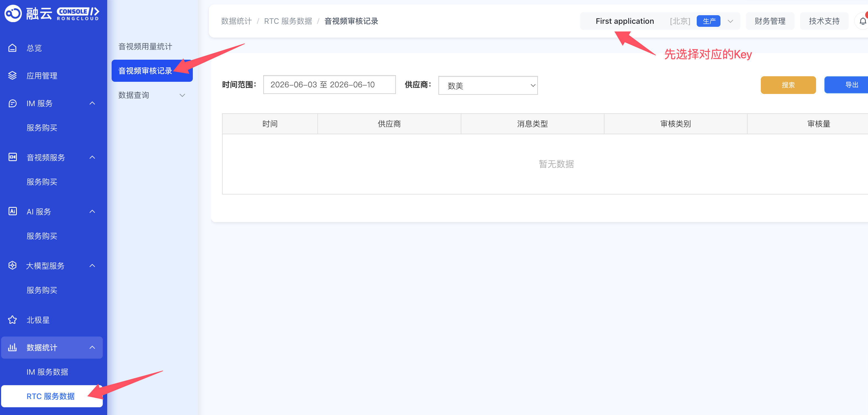Click the IM 服务 chat icon
The image size is (868, 415).
[x=12, y=103]
